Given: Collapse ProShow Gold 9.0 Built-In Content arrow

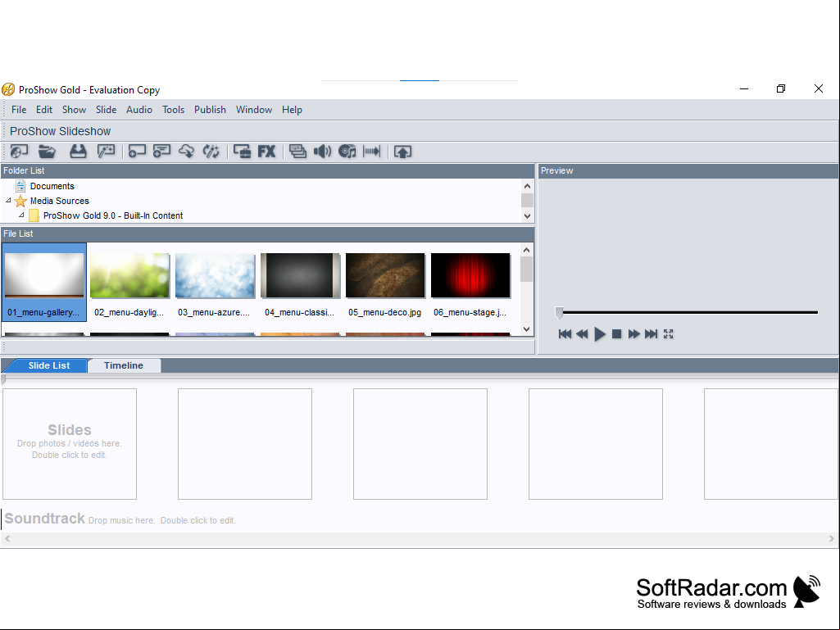Looking at the screenshot, I should (x=21, y=215).
